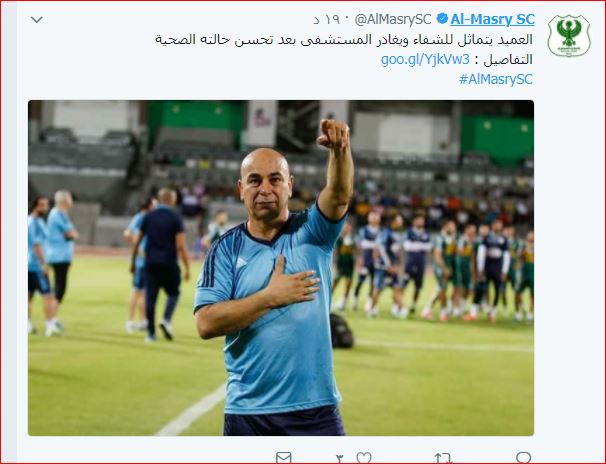Like the tweet with the heart icon

[364, 457]
